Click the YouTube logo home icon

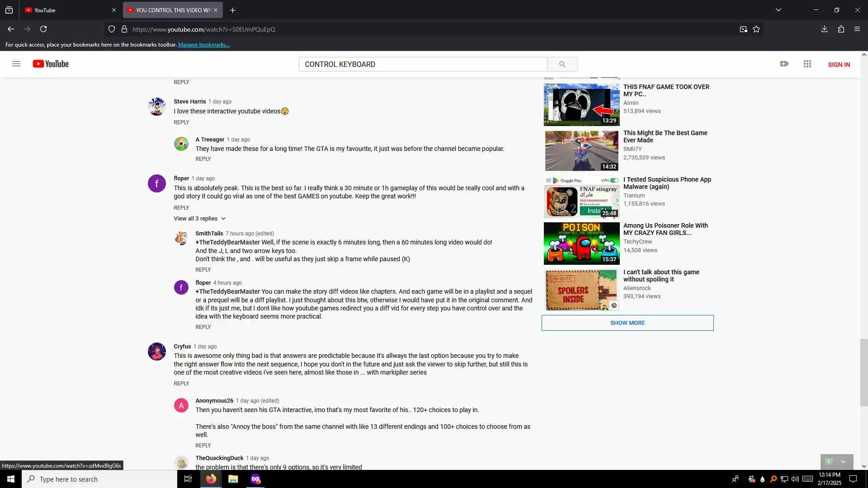[51, 64]
